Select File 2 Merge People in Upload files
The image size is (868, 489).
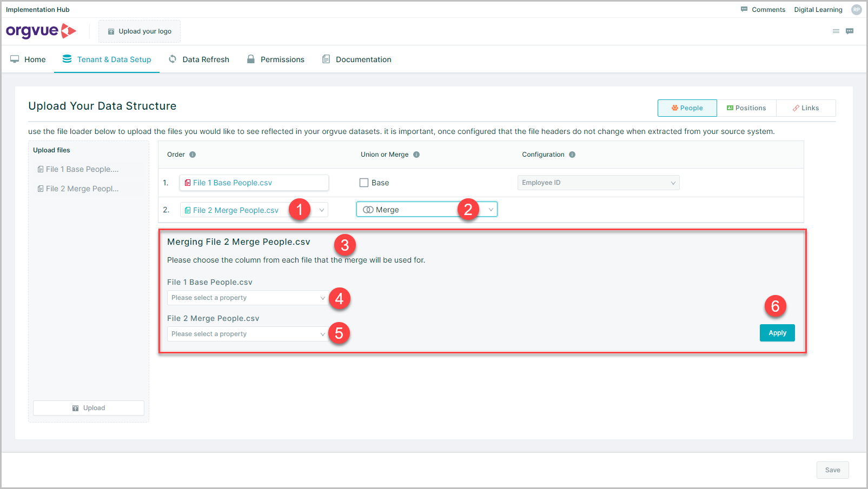click(78, 189)
